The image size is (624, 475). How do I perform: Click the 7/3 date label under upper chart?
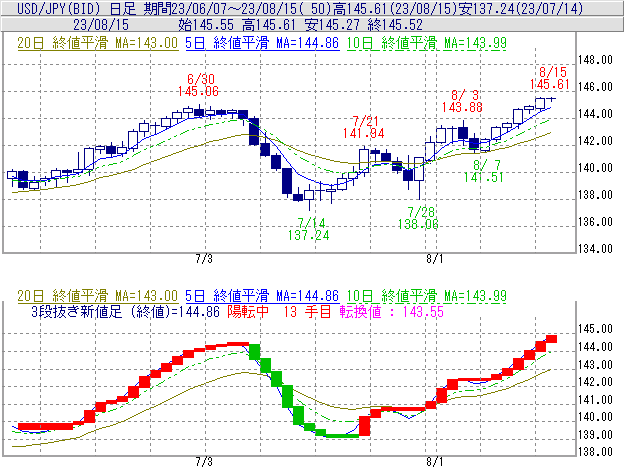coord(204,259)
